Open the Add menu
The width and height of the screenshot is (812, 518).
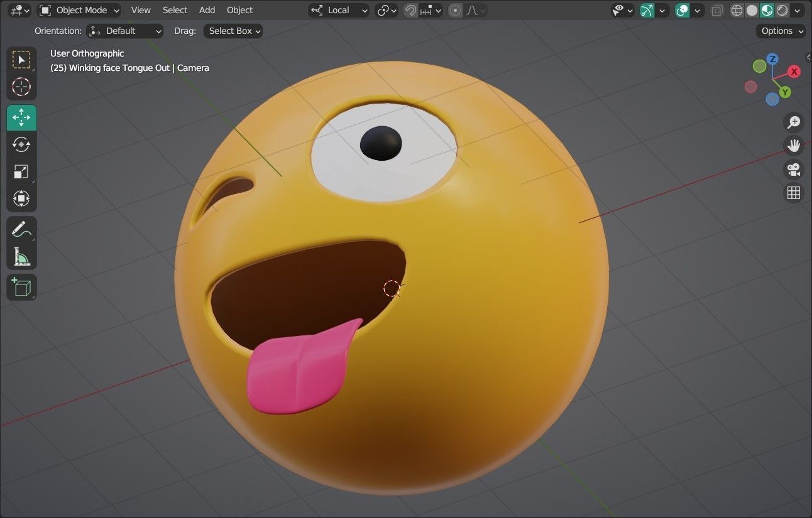tap(207, 10)
